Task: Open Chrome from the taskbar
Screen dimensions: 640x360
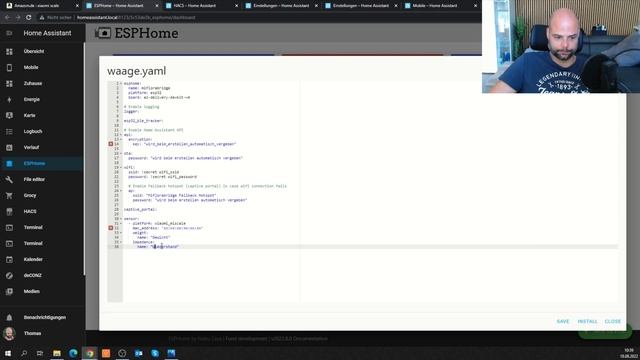Action: pyautogui.click(x=90, y=353)
